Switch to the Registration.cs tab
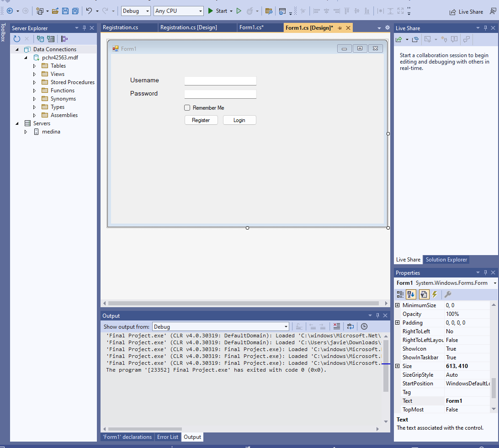 tap(121, 28)
